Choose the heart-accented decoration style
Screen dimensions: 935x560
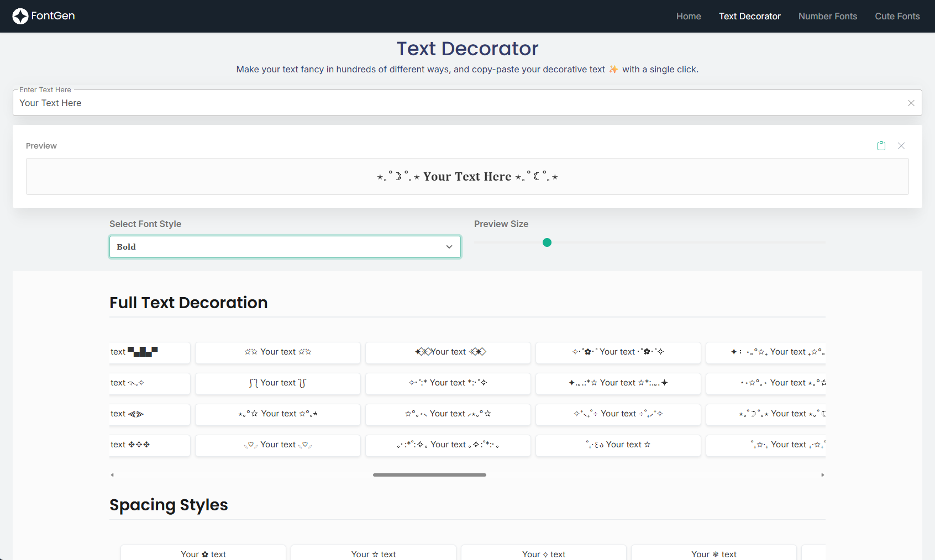click(x=278, y=445)
